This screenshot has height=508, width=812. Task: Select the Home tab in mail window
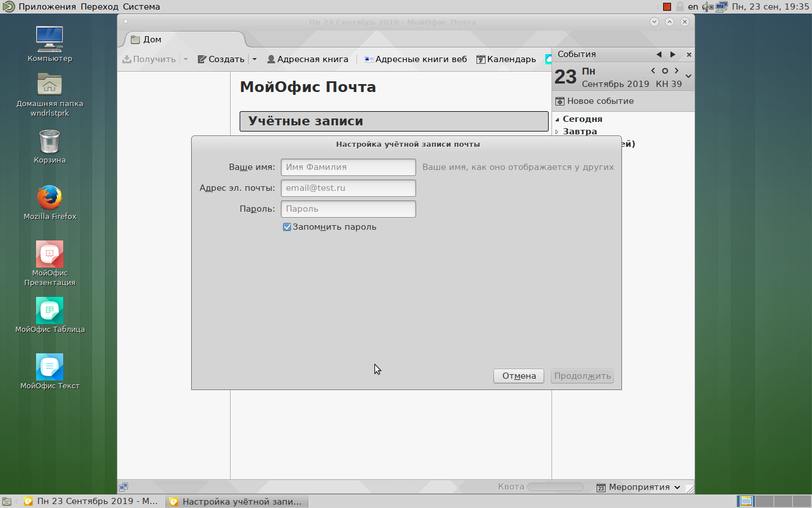coord(184,40)
